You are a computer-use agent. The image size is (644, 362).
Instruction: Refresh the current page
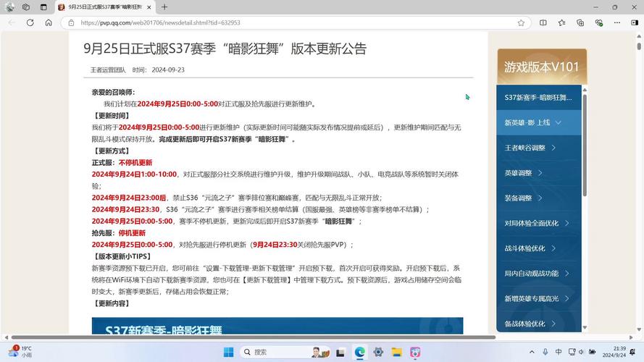(30, 22)
